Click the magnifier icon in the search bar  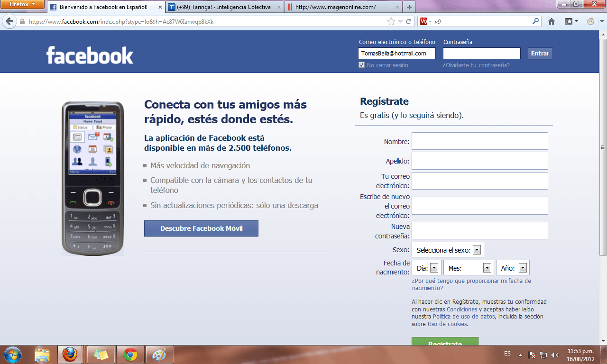tap(534, 21)
